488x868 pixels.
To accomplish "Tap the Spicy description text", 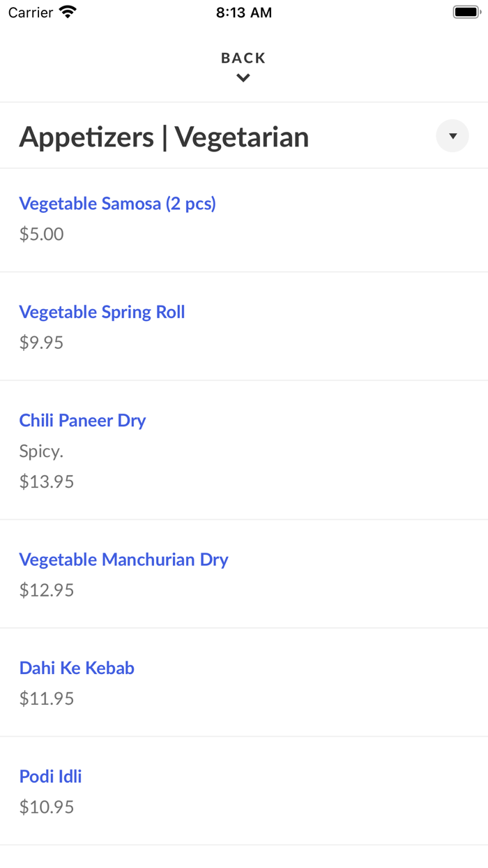I will point(41,451).
